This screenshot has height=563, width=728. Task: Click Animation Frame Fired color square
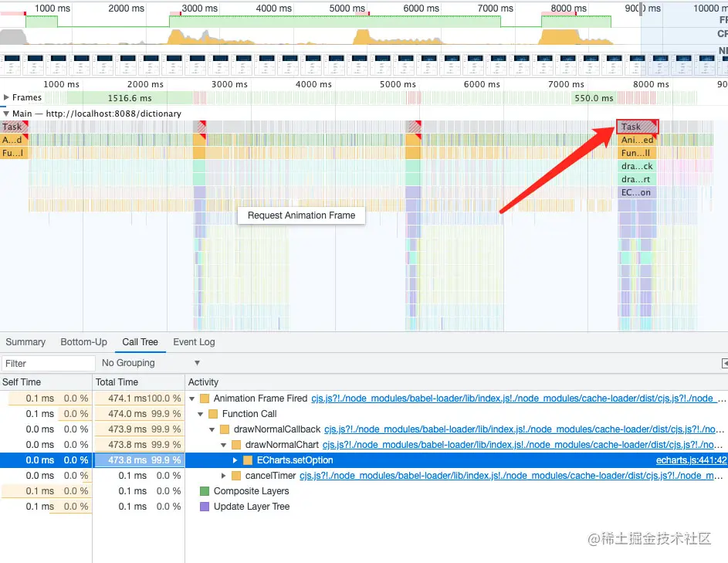pyautogui.click(x=205, y=399)
